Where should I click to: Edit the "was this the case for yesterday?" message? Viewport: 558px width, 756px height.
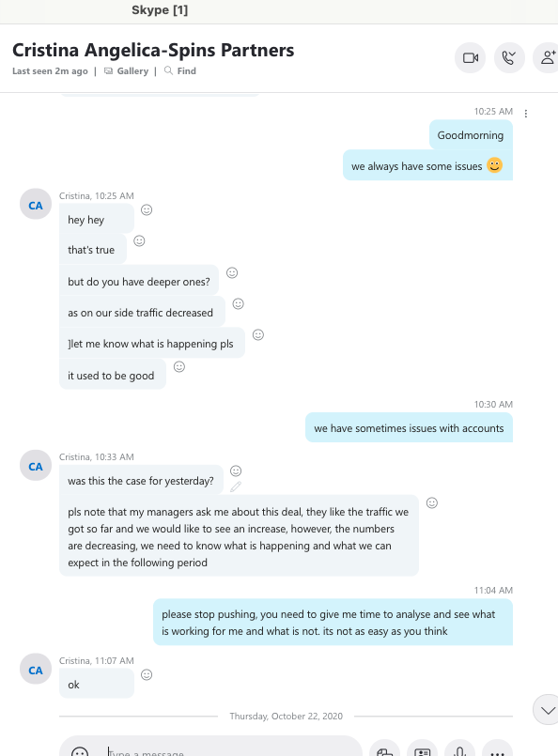point(236,487)
